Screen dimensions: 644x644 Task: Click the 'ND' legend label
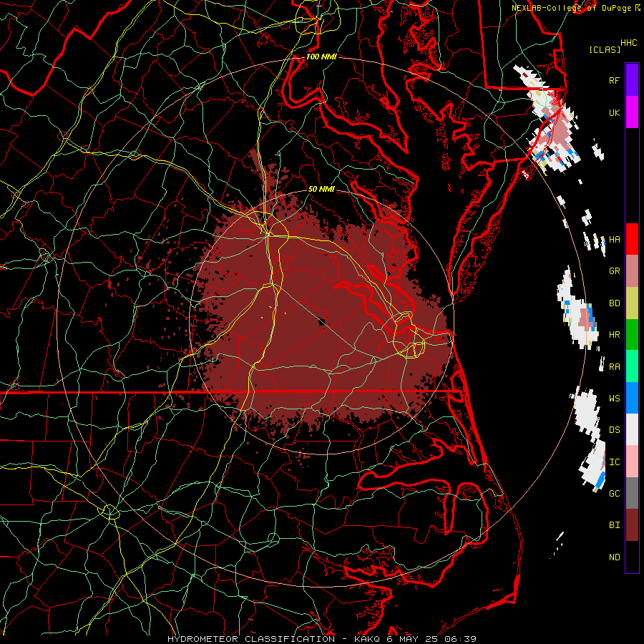pyautogui.click(x=614, y=557)
